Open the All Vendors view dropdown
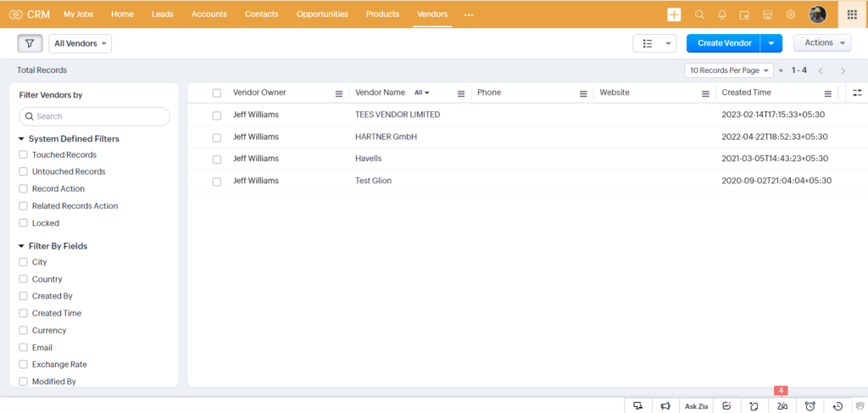 point(81,43)
